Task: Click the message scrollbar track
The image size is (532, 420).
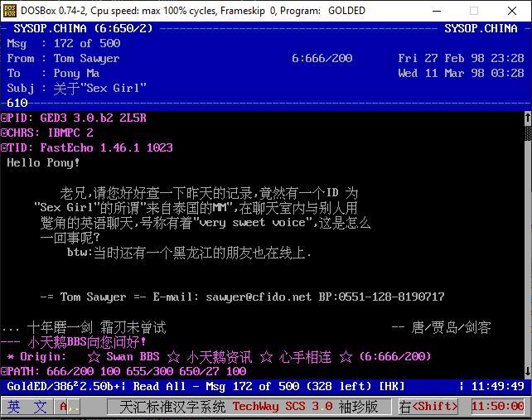Action: 527,249
